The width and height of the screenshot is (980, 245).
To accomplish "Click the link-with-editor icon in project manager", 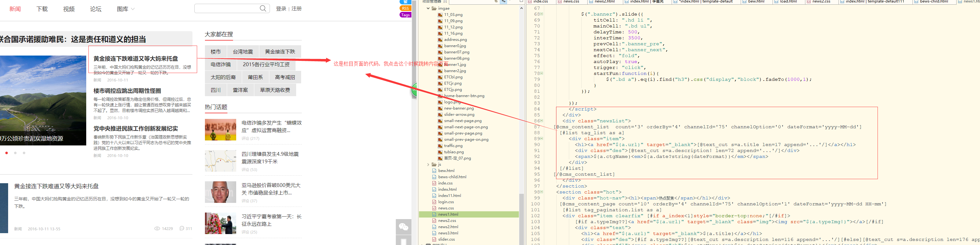I will point(503,2).
